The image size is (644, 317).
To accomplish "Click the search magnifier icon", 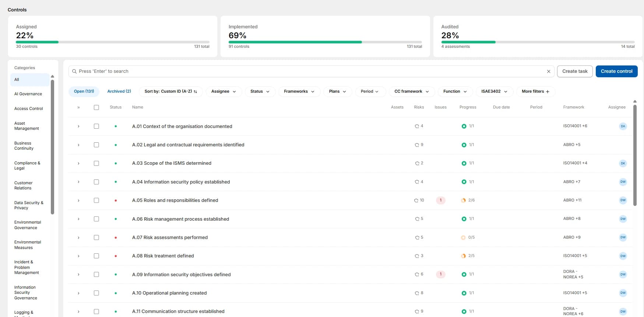I will point(74,71).
